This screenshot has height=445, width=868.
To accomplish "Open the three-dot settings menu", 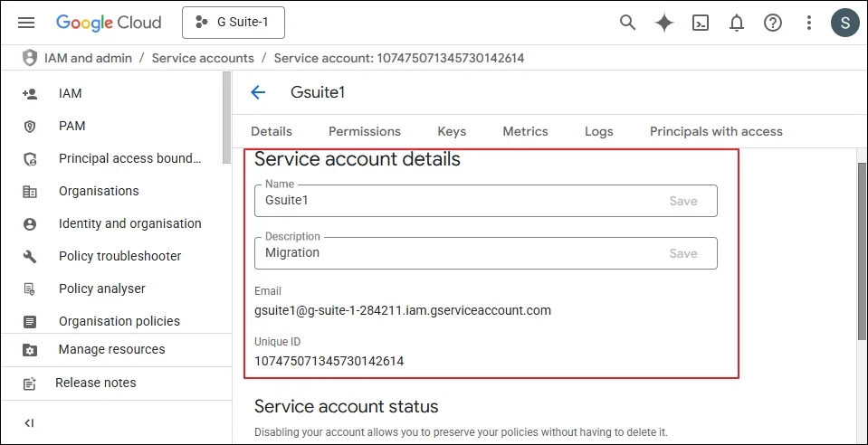I will (x=809, y=23).
